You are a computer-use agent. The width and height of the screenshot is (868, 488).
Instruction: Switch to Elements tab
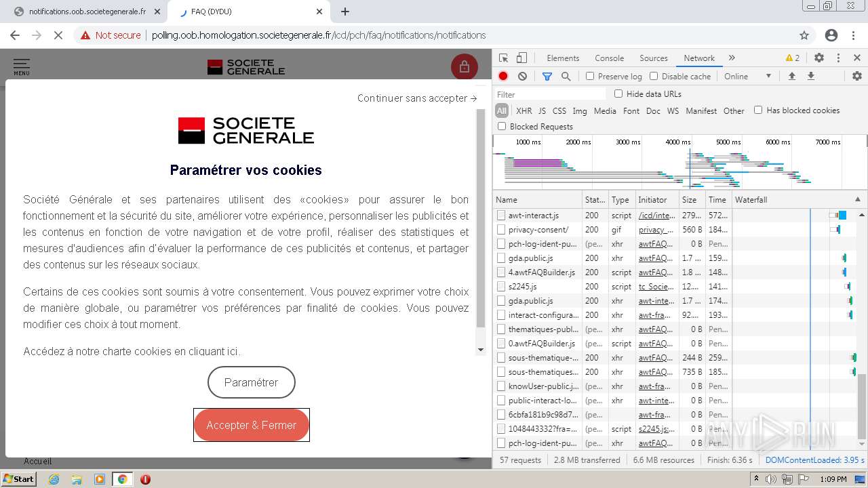pos(563,58)
